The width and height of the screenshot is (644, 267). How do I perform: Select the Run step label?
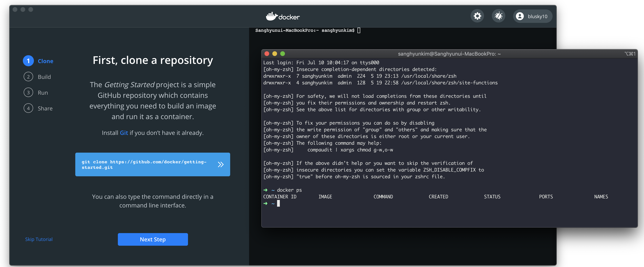tap(43, 93)
